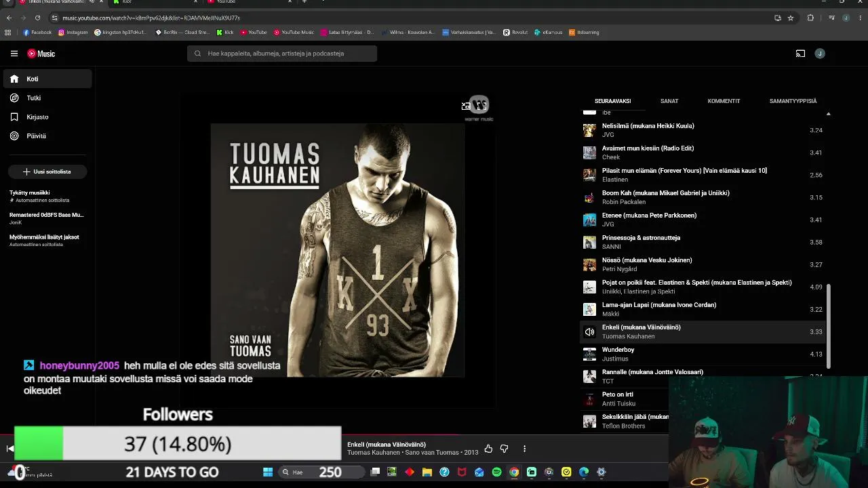This screenshot has height=488, width=868.
Task: Open McAfee from the taskbar
Action: tap(462, 472)
